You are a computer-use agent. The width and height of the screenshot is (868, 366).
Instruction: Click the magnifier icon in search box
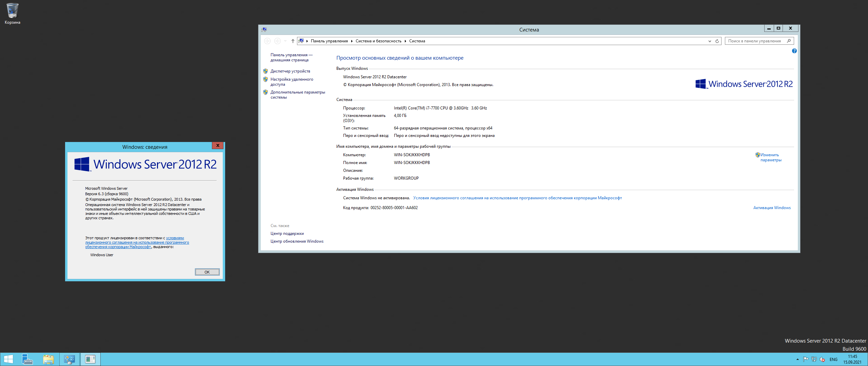789,41
